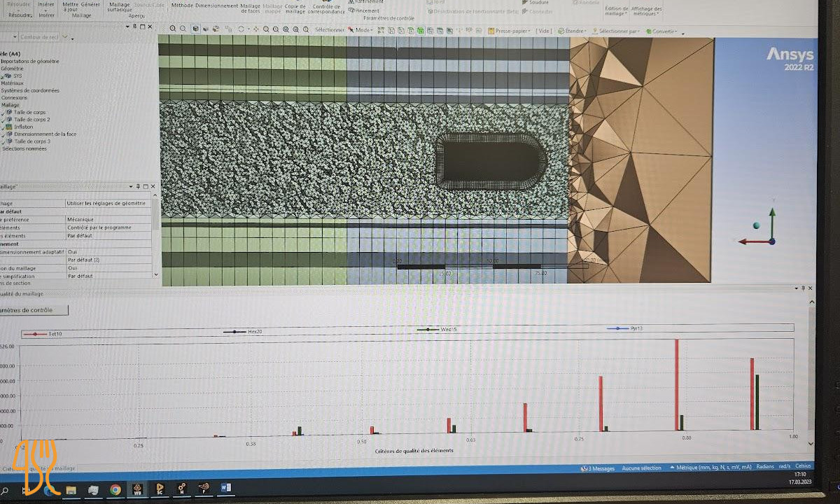Click the Word icon in the taskbar
This screenshot has width=840, height=504.
(225, 487)
